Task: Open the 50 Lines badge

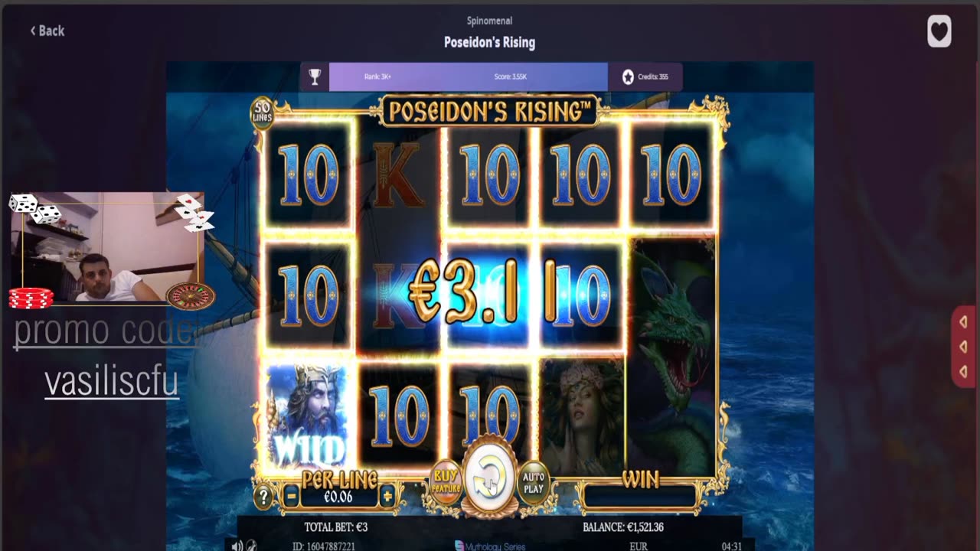Action: [263, 112]
